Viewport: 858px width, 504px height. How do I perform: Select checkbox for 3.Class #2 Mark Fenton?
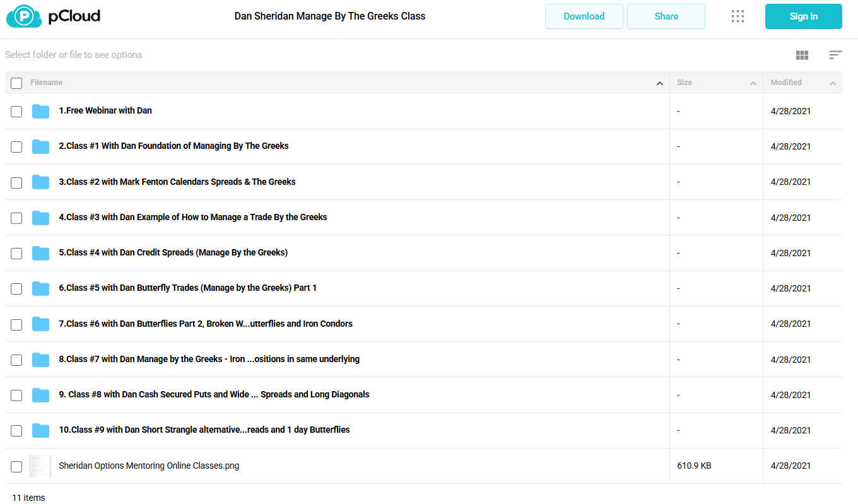click(x=16, y=182)
